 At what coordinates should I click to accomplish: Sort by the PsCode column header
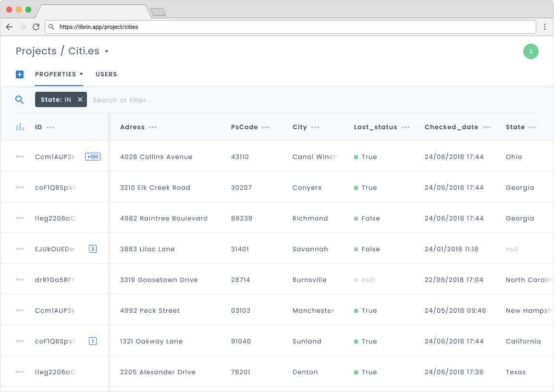pyautogui.click(x=244, y=127)
